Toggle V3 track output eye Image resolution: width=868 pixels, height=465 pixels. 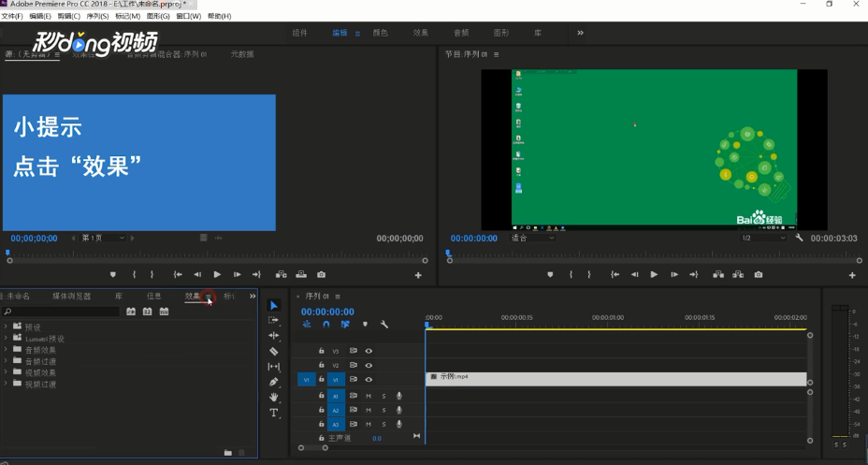pos(369,351)
